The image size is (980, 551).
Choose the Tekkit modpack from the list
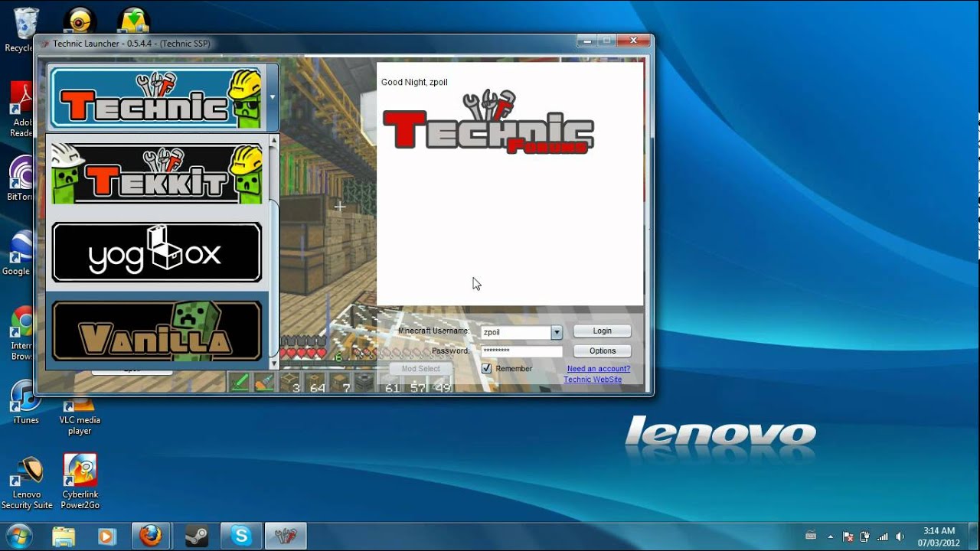point(157,174)
